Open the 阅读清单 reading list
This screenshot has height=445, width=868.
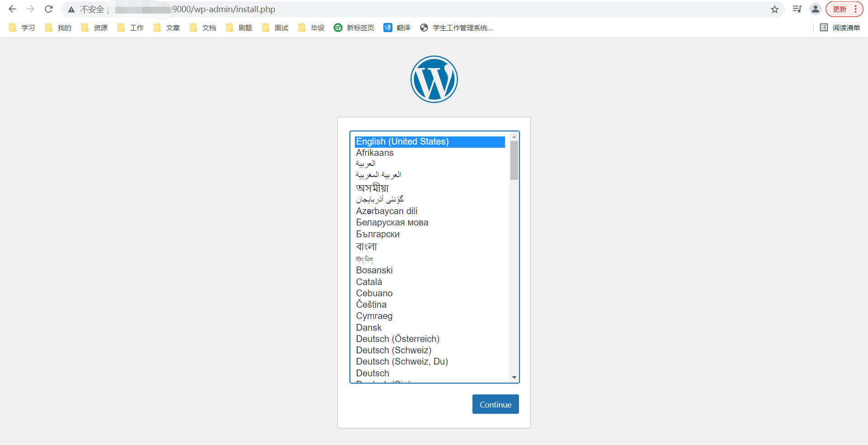tap(840, 28)
